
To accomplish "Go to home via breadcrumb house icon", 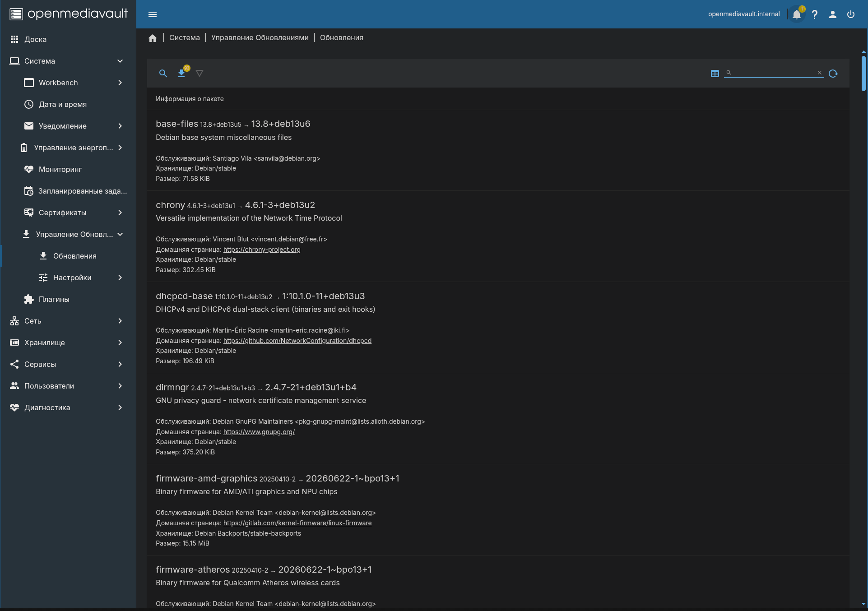I will point(153,38).
